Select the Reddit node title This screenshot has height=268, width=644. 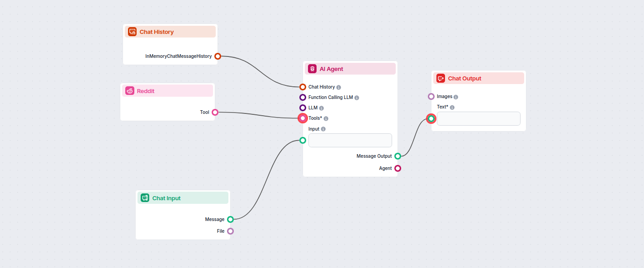[146, 91]
